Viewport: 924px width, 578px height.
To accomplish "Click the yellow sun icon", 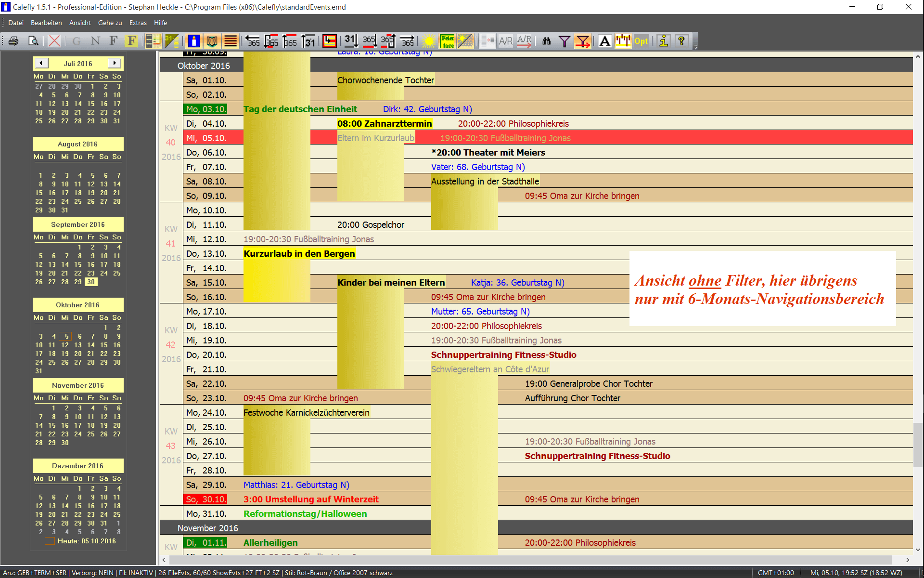I will click(x=429, y=41).
